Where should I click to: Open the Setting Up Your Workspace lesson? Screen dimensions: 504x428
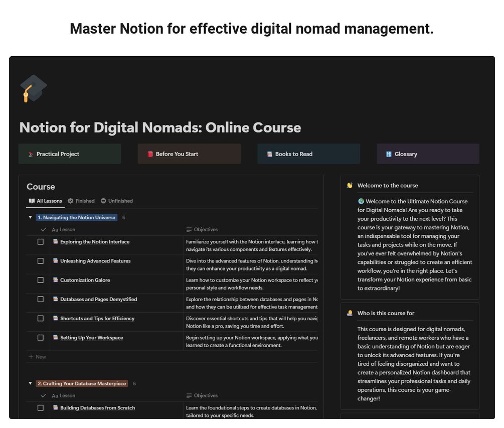92,338
